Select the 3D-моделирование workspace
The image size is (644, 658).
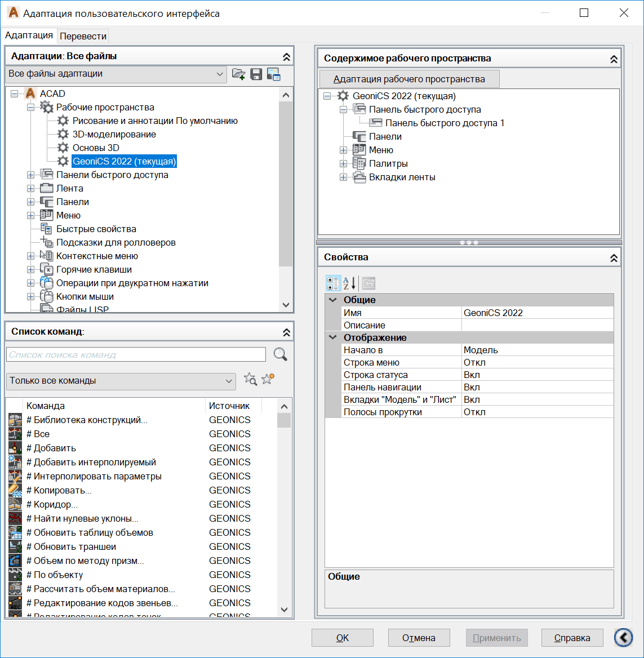tap(114, 135)
